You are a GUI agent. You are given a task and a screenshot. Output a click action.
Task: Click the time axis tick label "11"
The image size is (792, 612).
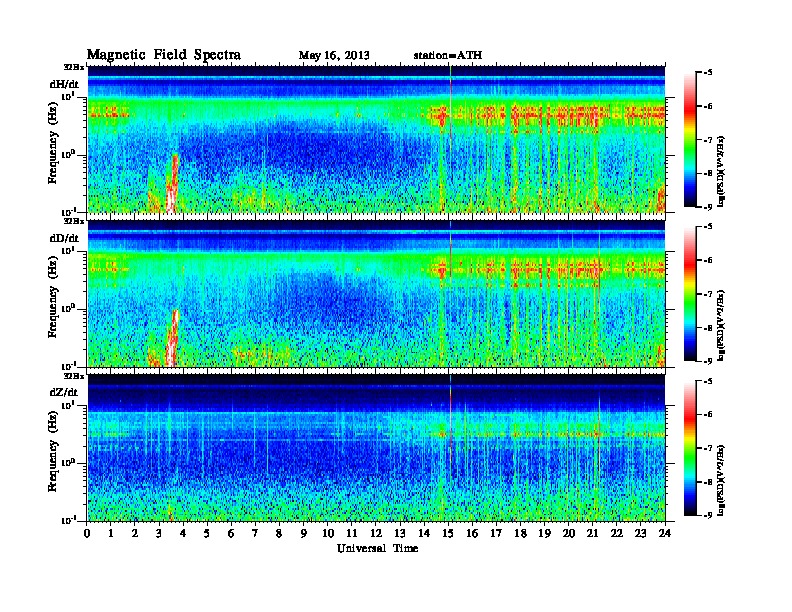pyautogui.click(x=352, y=534)
